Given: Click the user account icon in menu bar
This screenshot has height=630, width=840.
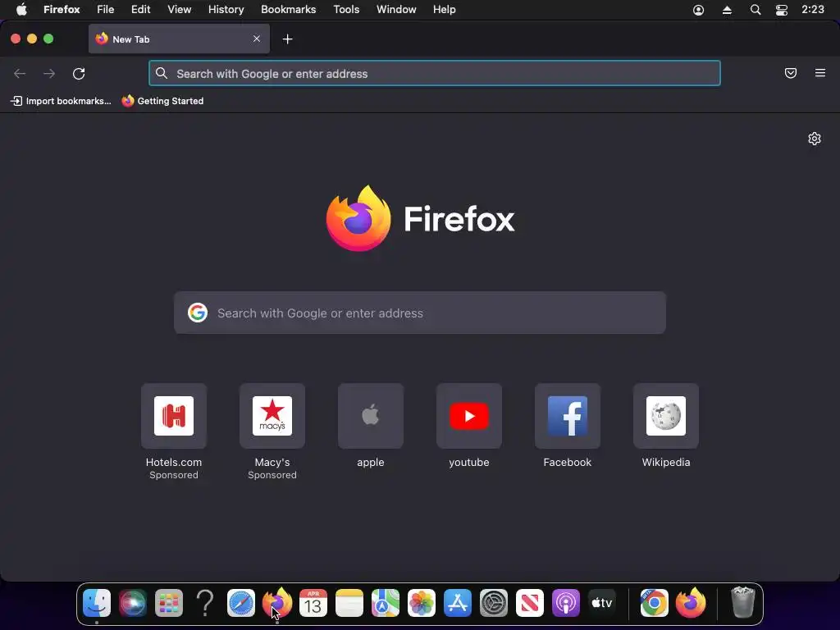Looking at the screenshot, I should coord(699,10).
